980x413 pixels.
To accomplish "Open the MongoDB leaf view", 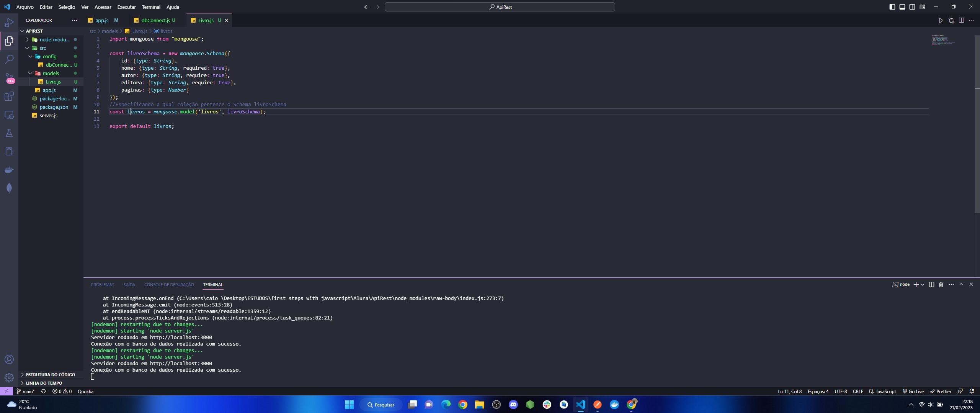I will [x=9, y=188].
